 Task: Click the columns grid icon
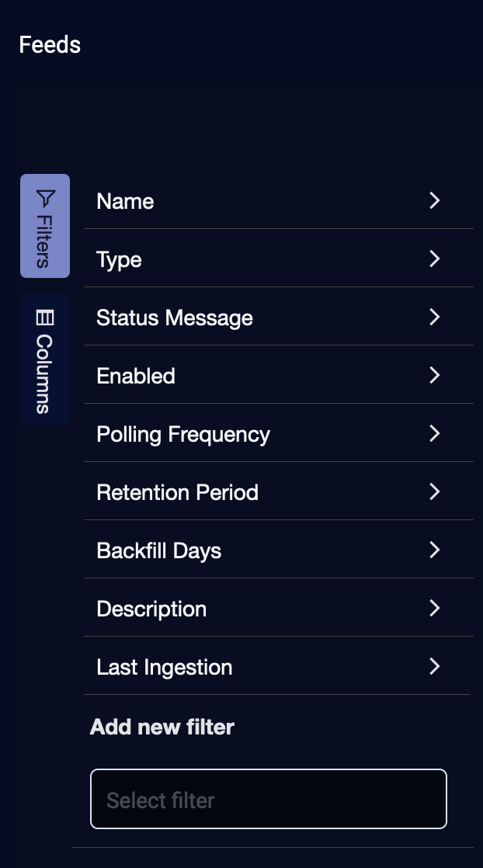pyautogui.click(x=45, y=318)
